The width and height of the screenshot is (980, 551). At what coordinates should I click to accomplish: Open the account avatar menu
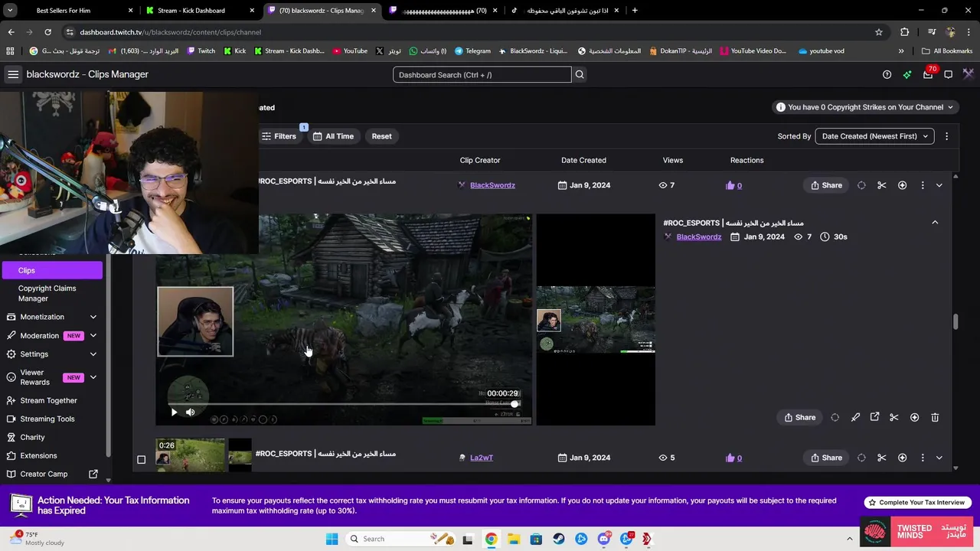[969, 74]
